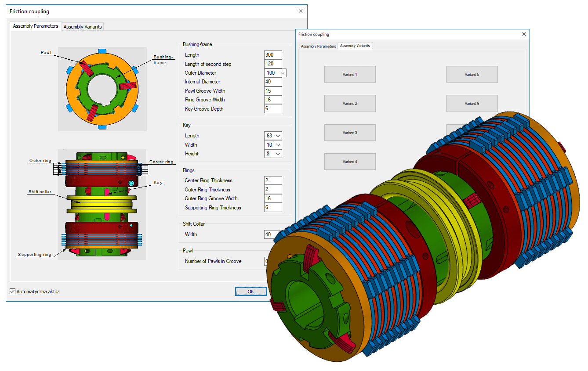
Task: Click the Shift Collar Width field
Action: pyautogui.click(x=270, y=234)
